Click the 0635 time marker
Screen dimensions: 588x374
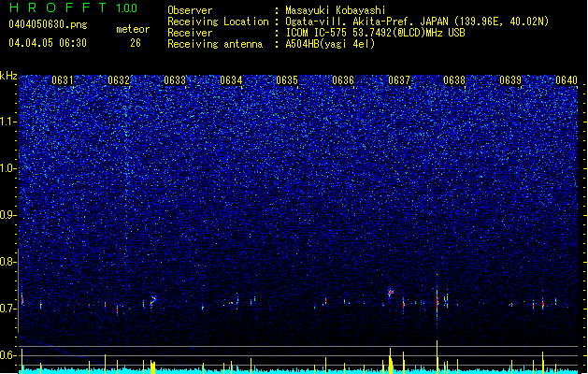(287, 80)
